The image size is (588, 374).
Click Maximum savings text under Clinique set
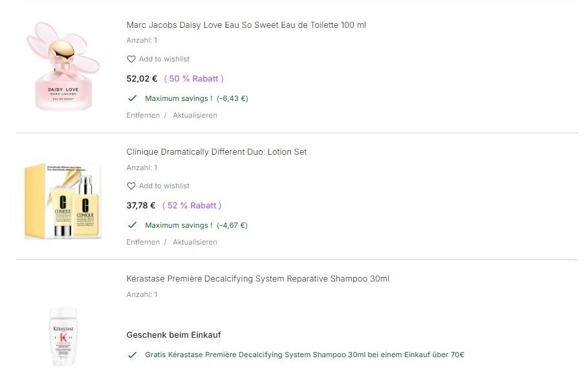point(179,225)
